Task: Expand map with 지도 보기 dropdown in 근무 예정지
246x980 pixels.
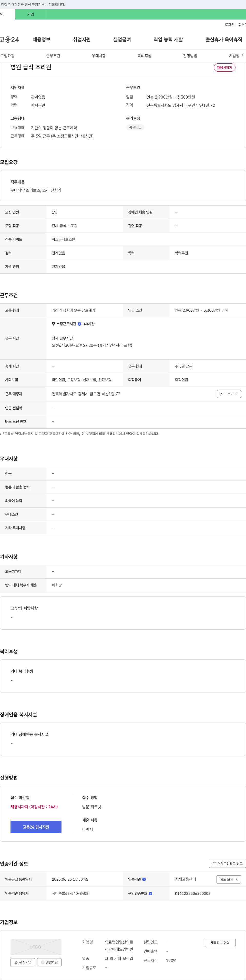Action: 229,394
